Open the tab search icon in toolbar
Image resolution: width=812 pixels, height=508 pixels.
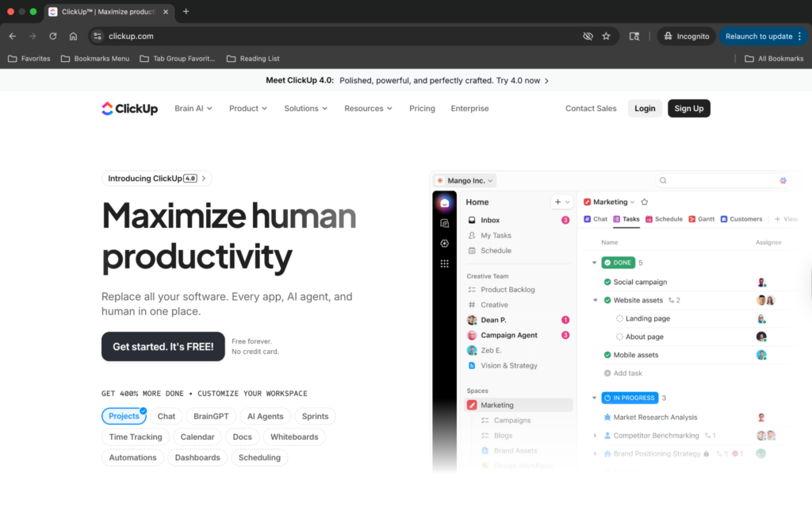point(634,37)
